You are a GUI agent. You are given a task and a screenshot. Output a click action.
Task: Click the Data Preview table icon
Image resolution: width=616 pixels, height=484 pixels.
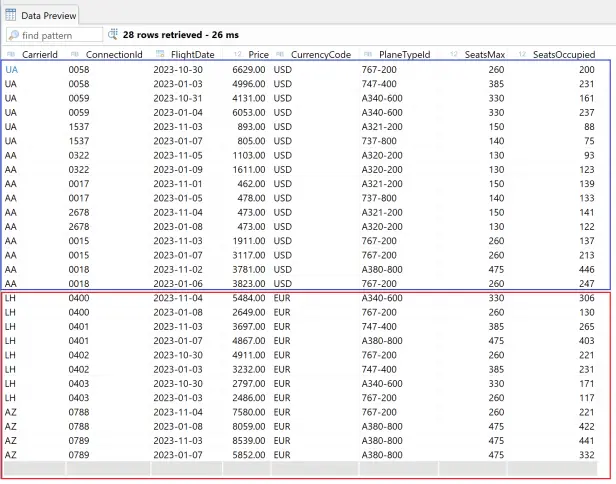[11, 15]
